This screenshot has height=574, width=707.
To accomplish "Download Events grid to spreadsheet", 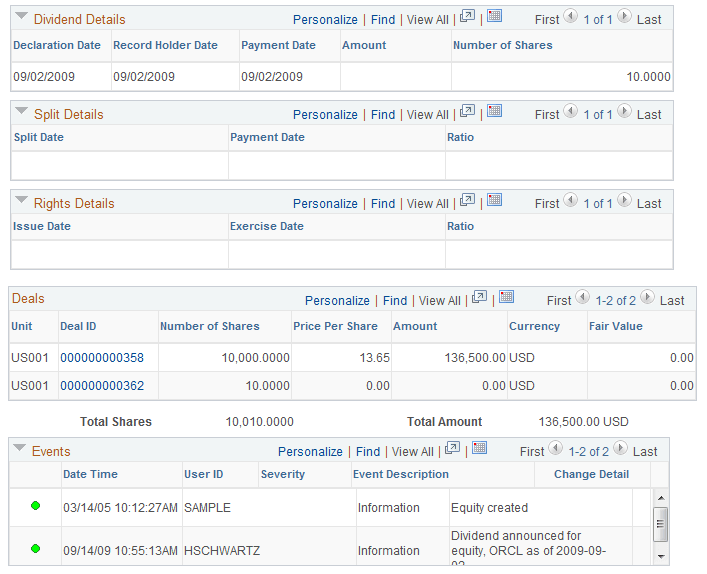I will click(x=479, y=448).
